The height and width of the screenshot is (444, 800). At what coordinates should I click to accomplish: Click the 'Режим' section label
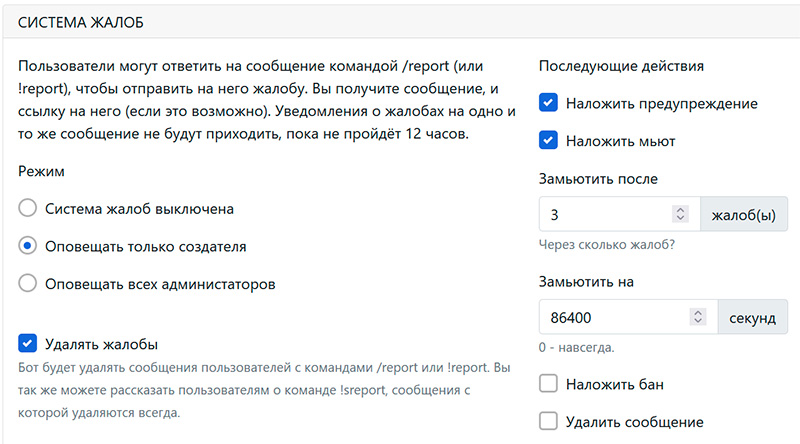pyautogui.click(x=41, y=172)
